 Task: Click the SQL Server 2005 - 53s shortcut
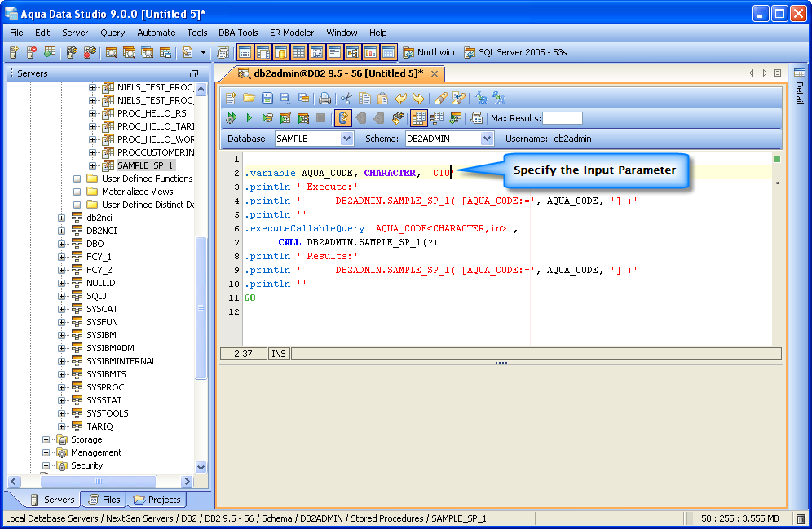(x=514, y=52)
